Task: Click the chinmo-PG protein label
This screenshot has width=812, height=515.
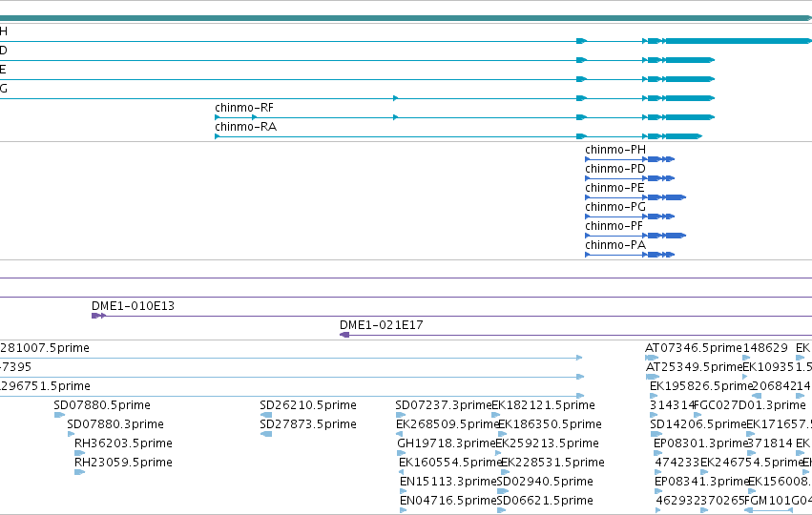Action: 615,207
